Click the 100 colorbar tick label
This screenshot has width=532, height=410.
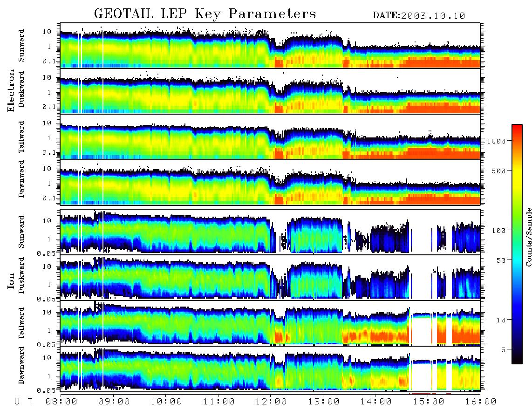click(498, 231)
